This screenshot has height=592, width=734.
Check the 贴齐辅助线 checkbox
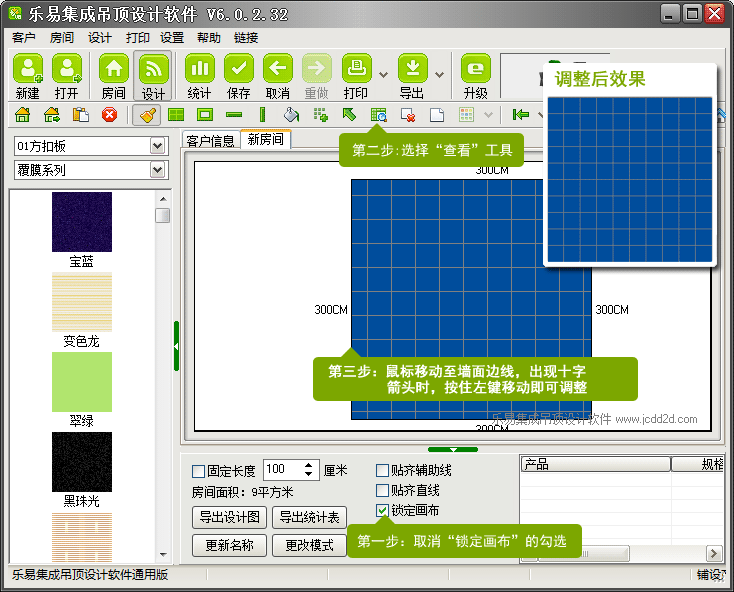pyautogui.click(x=383, y=470)
